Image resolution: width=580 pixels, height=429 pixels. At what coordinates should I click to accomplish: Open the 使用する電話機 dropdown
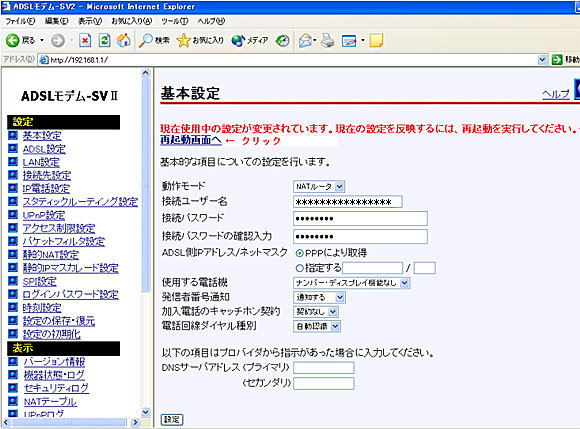coord(351,283)
